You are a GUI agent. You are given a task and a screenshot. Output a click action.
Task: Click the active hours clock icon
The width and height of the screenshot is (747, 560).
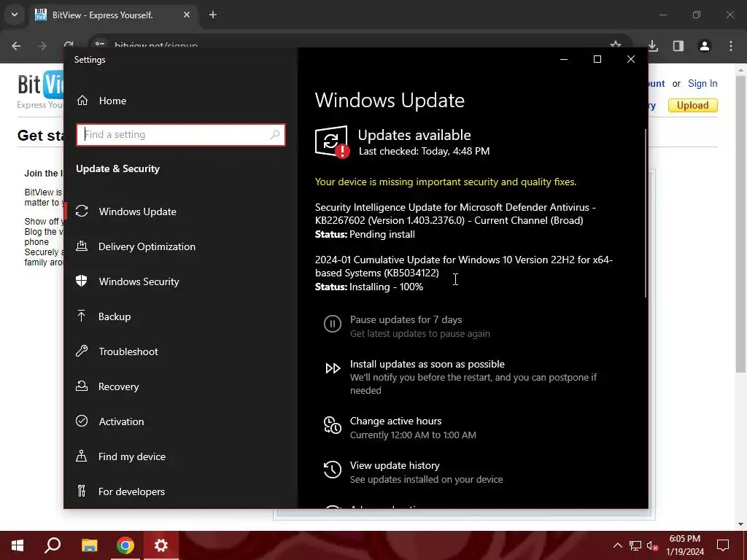tap(333, 425)
